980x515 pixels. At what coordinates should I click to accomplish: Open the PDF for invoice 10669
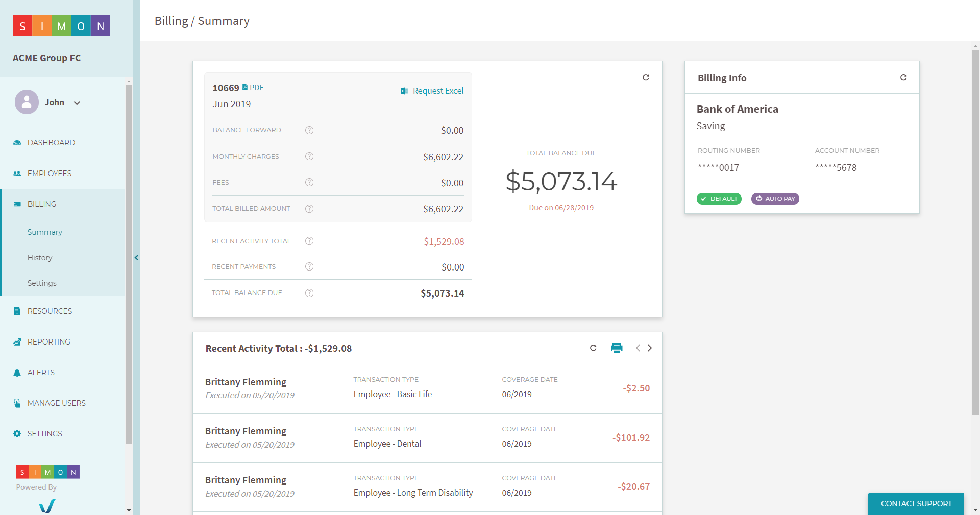click(x=254, y=87)
